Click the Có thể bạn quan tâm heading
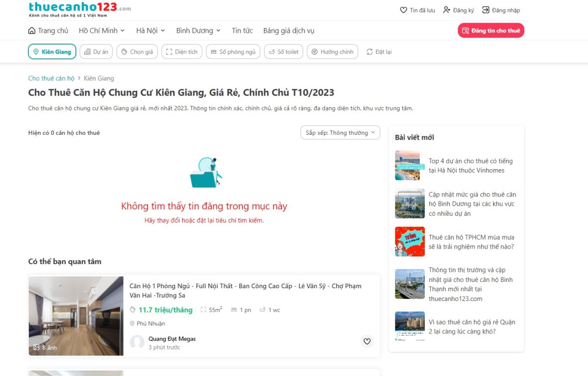588x376 pixels. coord(65,262)
